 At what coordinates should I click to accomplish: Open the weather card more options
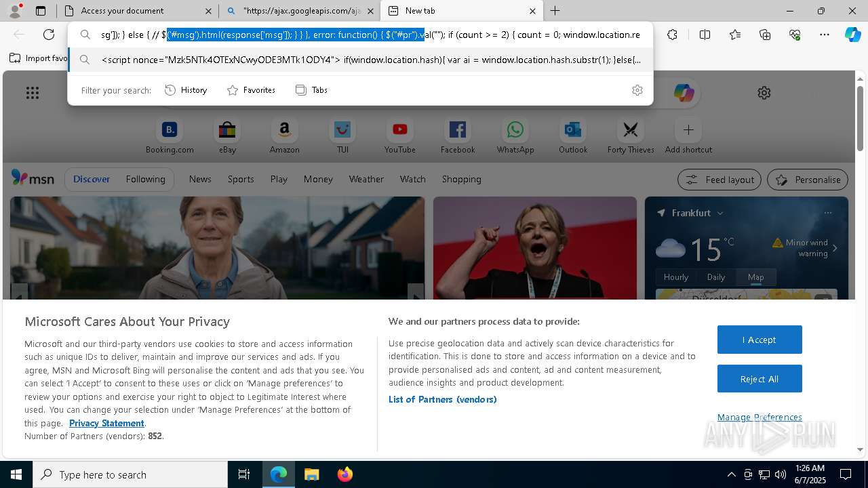point(828,213)
